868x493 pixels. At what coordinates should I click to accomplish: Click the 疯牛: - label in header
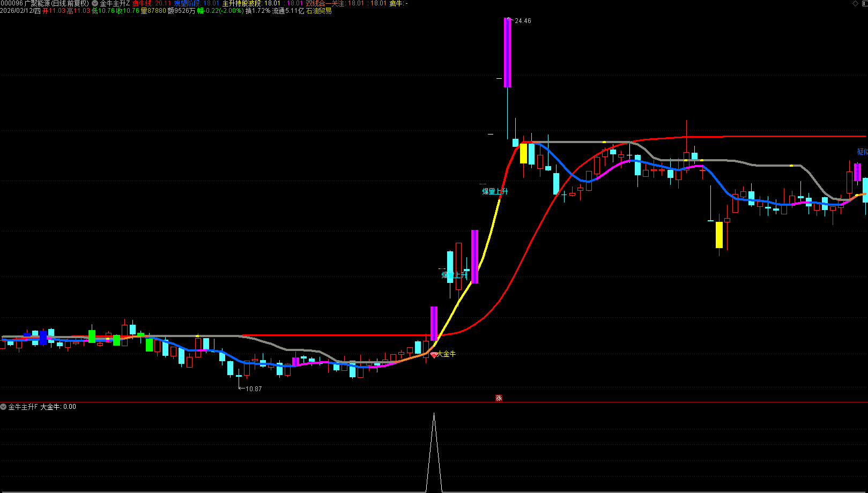pos(398,3)
